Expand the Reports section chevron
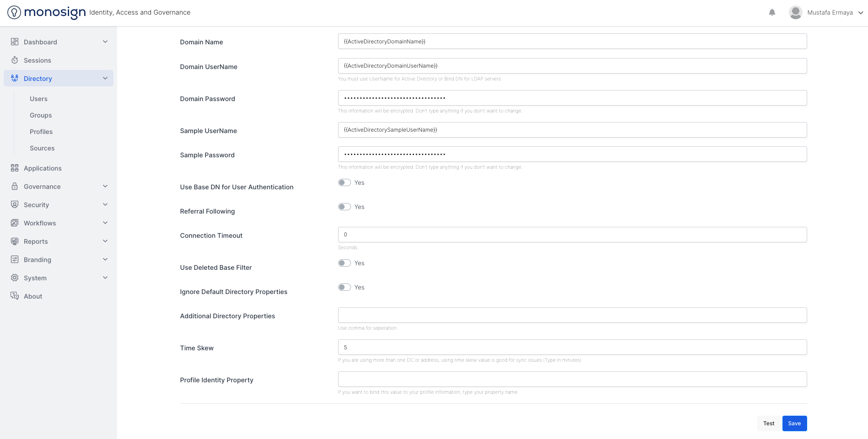The width and height of the screenshot is (868, 439). coord(105,241)
